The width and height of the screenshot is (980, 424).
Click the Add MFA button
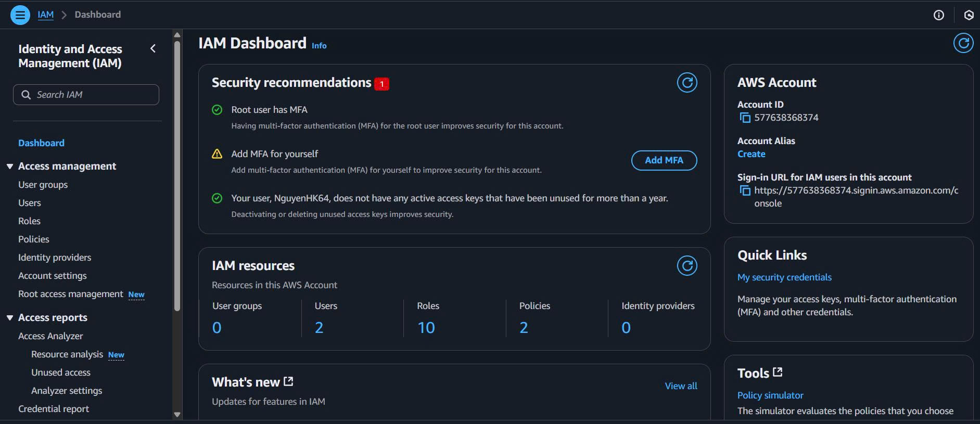[664, 160]
